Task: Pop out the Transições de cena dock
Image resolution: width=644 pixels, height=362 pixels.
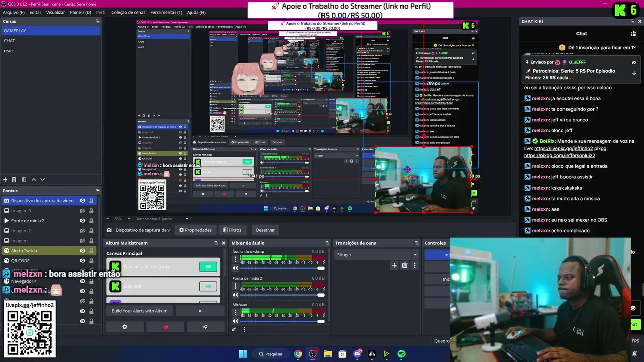Action: (416, 243)
